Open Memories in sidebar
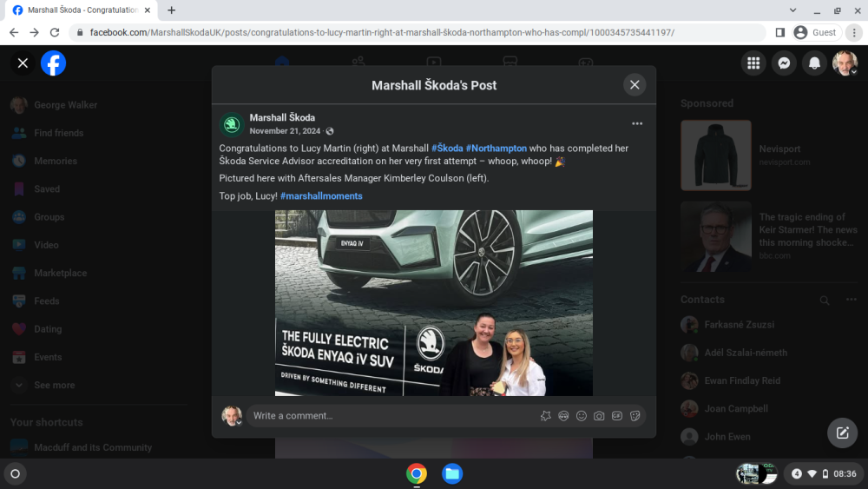The image size is (868, 489). [97, 162]
